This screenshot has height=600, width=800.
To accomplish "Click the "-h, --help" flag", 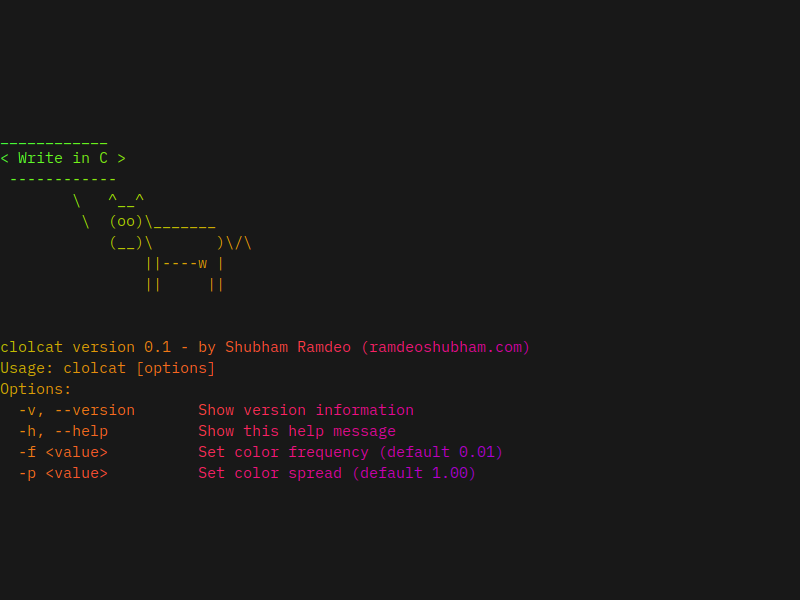I will tap(63, 431).
